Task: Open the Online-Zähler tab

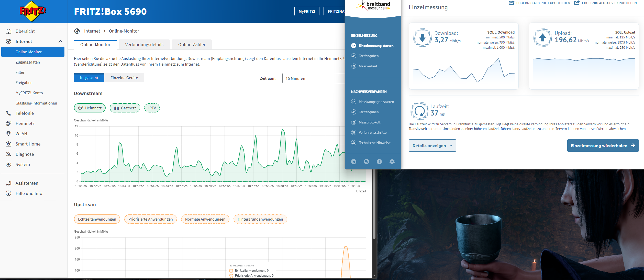Action: point(192,45)
